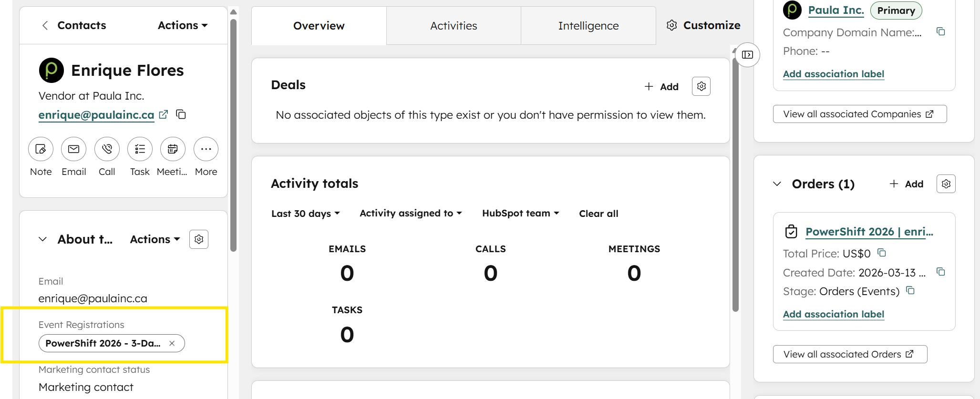The image size is (980, 399).
Task: Add a new order in Orders card
Action: [x=907, y=184]
